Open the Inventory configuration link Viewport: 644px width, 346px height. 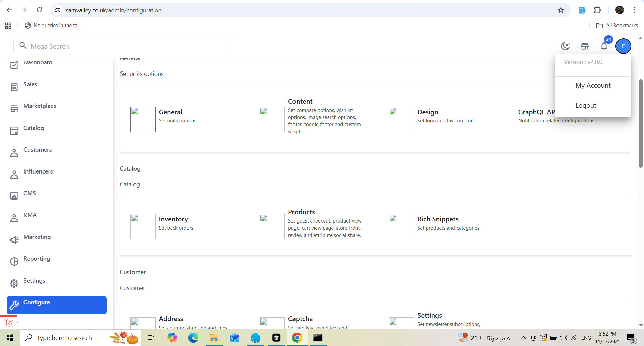click(173, 219)
